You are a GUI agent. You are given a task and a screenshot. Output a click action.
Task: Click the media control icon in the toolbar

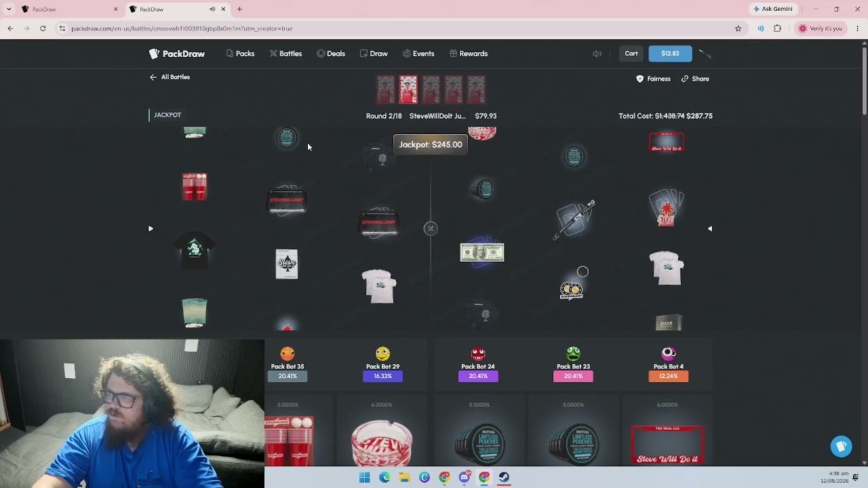pyautogui.click(x=760, y=28)
